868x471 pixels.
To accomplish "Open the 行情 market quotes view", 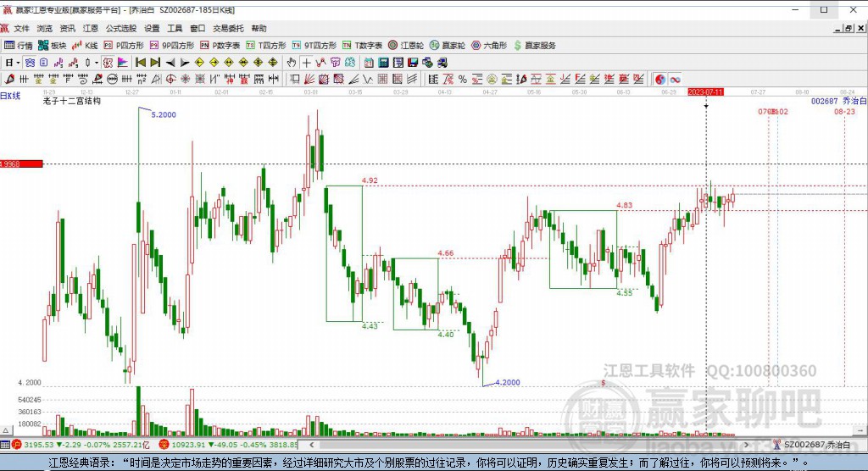I will pyautogui.click(x=19, y=46).
